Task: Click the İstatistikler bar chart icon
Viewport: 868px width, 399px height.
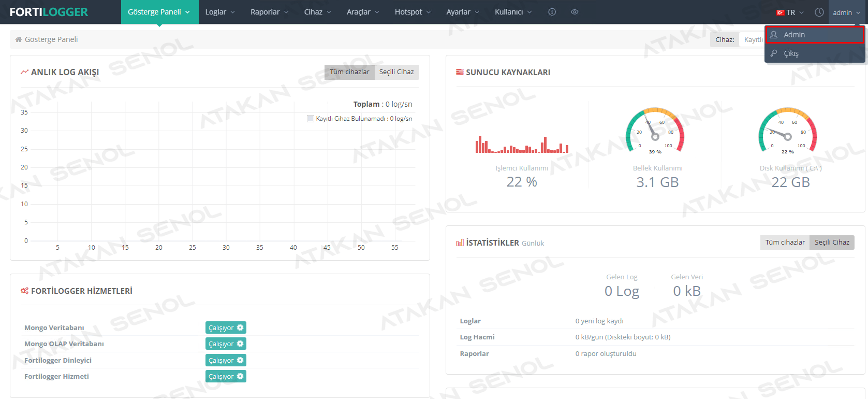Action: [460, 243]
